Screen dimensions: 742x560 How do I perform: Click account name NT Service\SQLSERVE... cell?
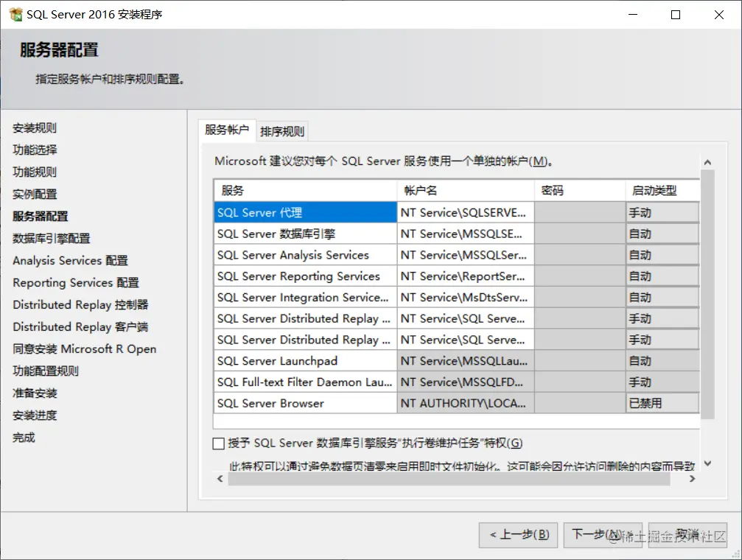466,212
